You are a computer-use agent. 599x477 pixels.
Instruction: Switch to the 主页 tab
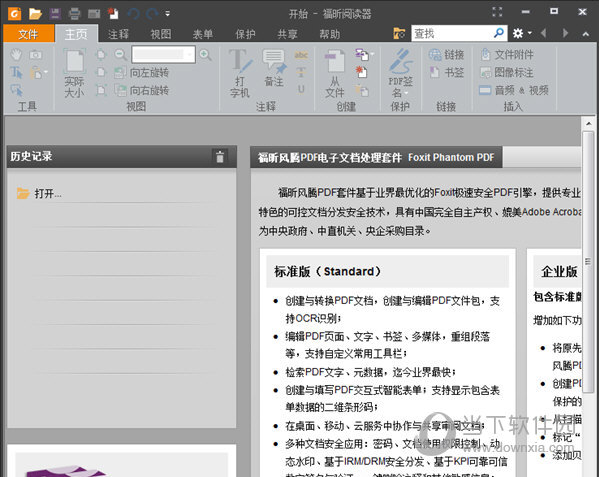click(x=76, y=34)
